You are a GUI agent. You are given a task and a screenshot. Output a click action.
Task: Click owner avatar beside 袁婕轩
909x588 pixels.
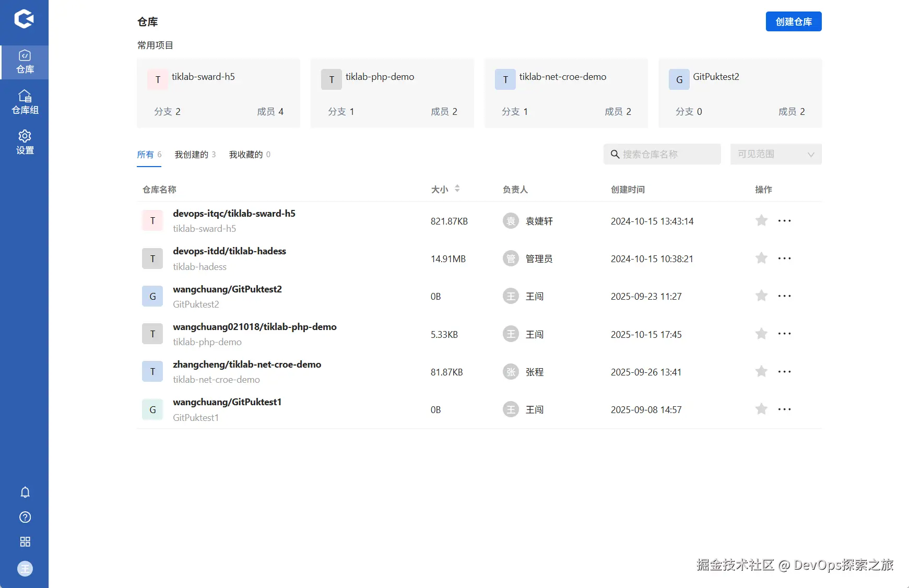pos(511,221)
